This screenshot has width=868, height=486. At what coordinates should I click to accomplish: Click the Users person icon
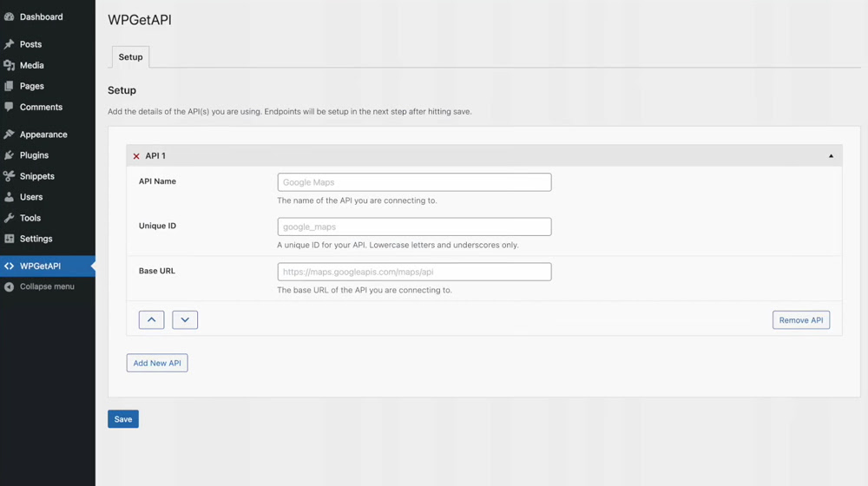tap(9, 197)
